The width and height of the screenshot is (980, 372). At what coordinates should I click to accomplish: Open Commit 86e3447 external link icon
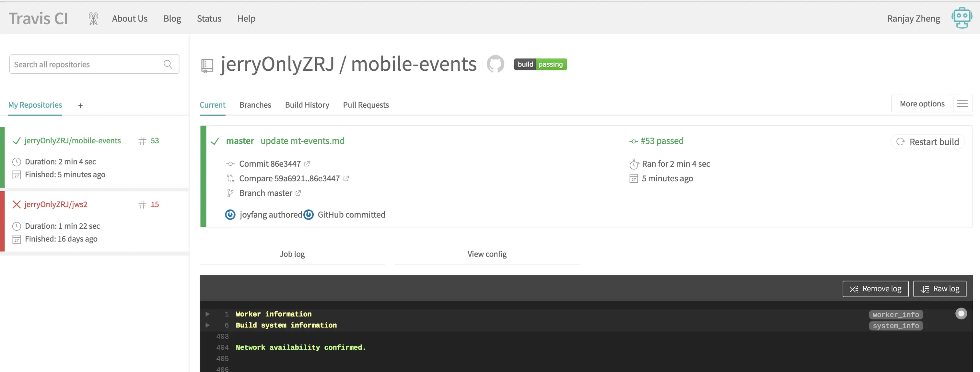307,164
